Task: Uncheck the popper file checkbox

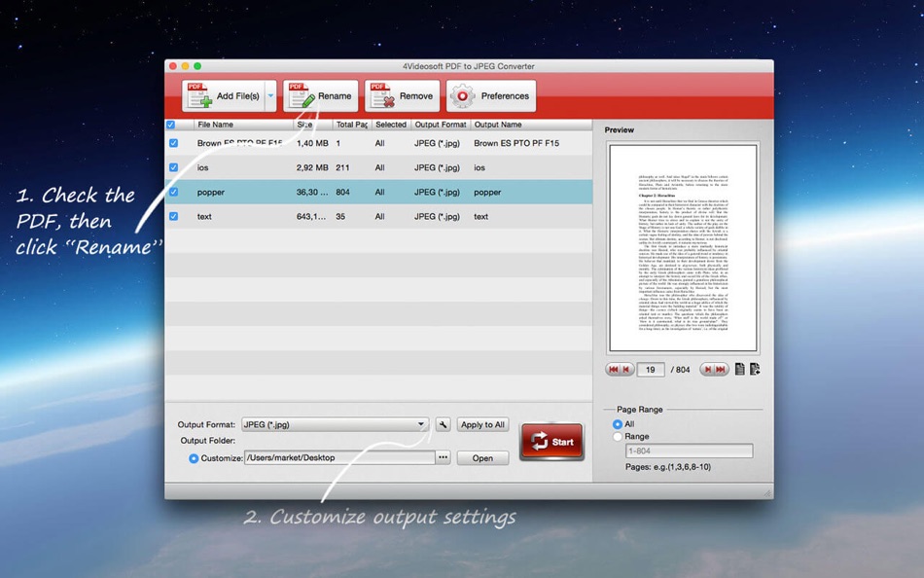Action: pyautogui.click(x=173, y=193)
